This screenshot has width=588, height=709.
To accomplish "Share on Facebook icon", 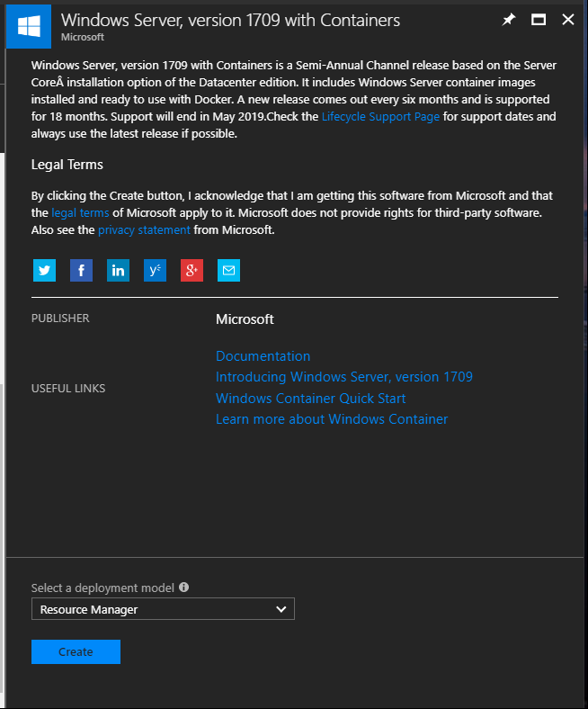I will tap(81, 271).
